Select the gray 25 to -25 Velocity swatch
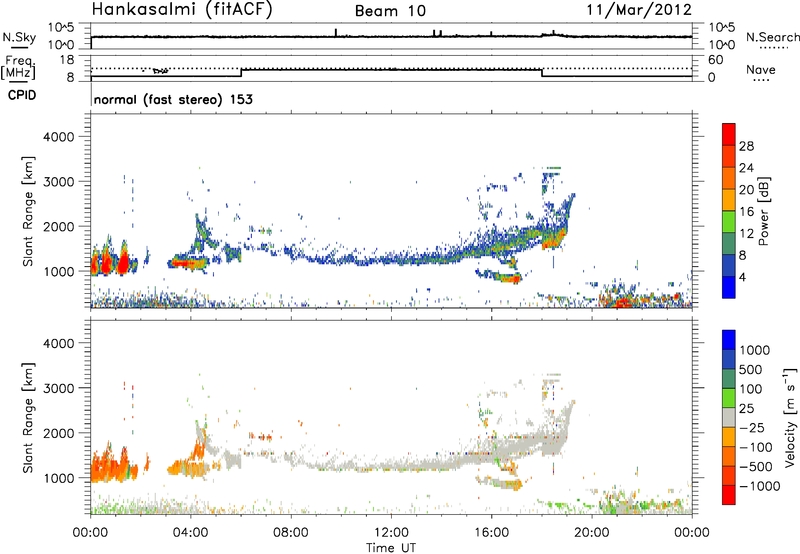This screenshot has width=800, height=554. 729,417
